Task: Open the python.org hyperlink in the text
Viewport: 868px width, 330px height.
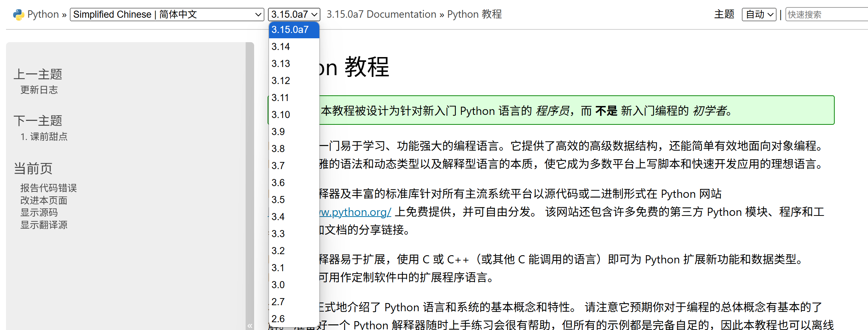Action: click(355, 212)
